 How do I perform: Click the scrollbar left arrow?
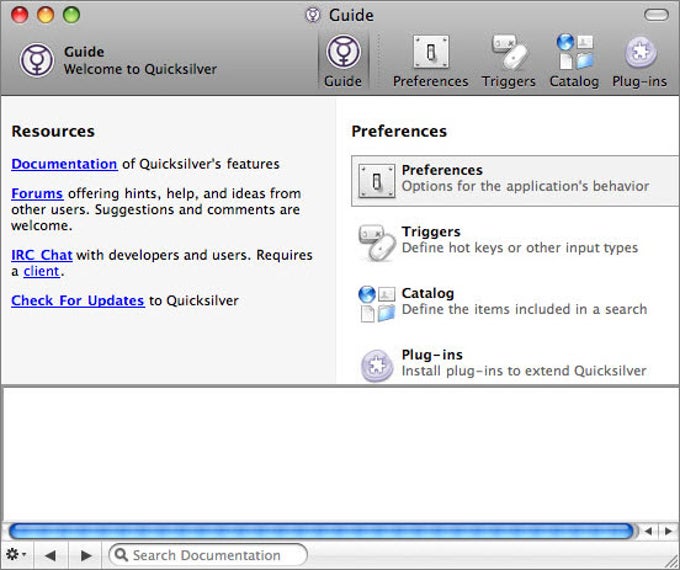click(648, 531)
